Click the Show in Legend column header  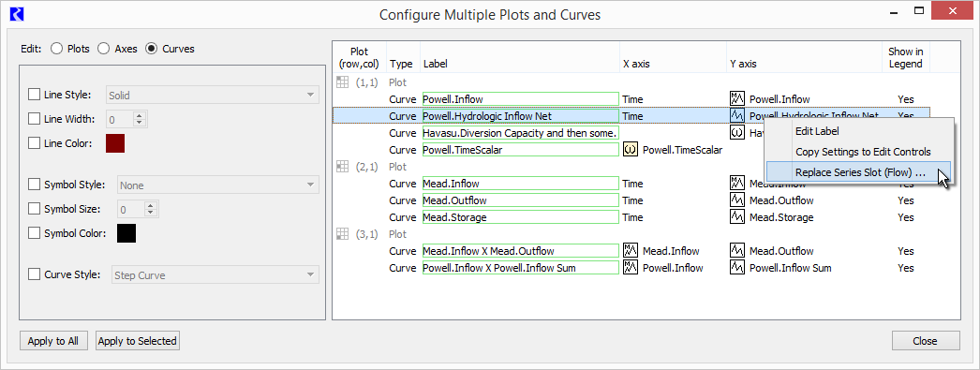click(x=906, y=57)
